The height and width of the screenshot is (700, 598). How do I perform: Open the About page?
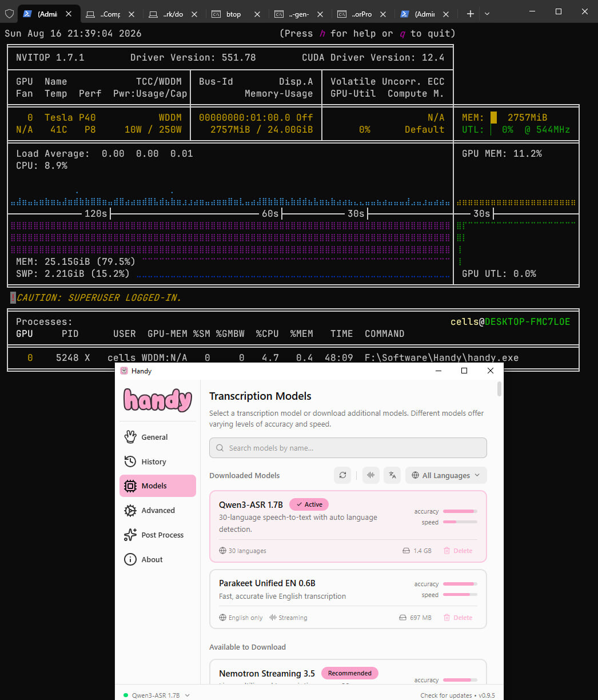pos(158,560)
